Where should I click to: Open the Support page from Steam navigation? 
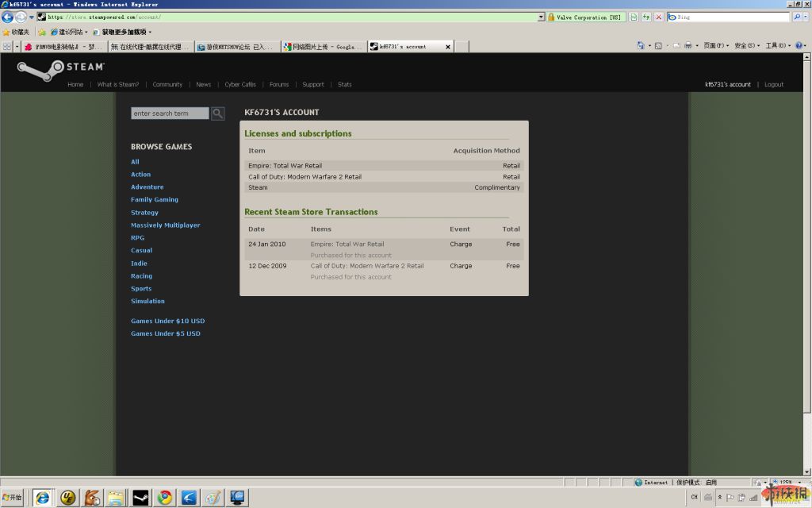click(313, 84)
